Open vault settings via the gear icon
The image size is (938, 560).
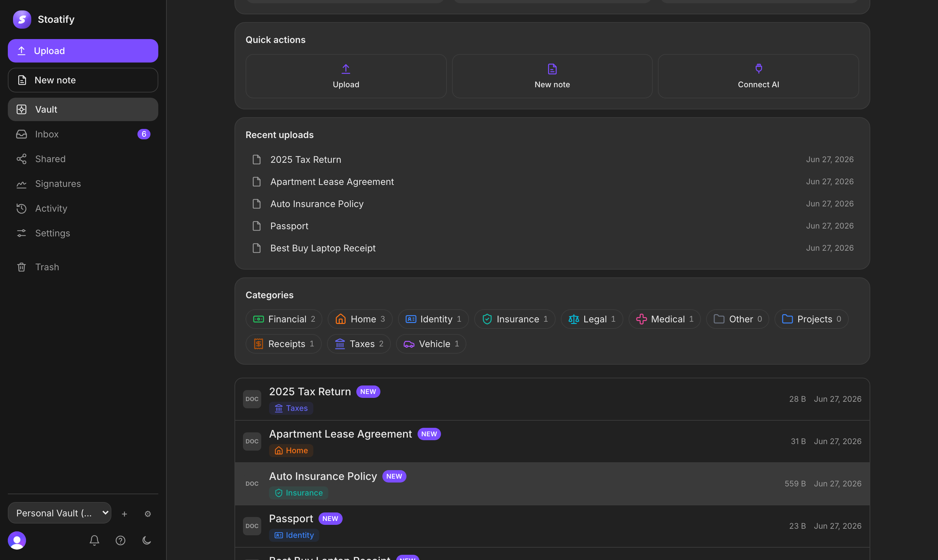(x=148, y=514)
